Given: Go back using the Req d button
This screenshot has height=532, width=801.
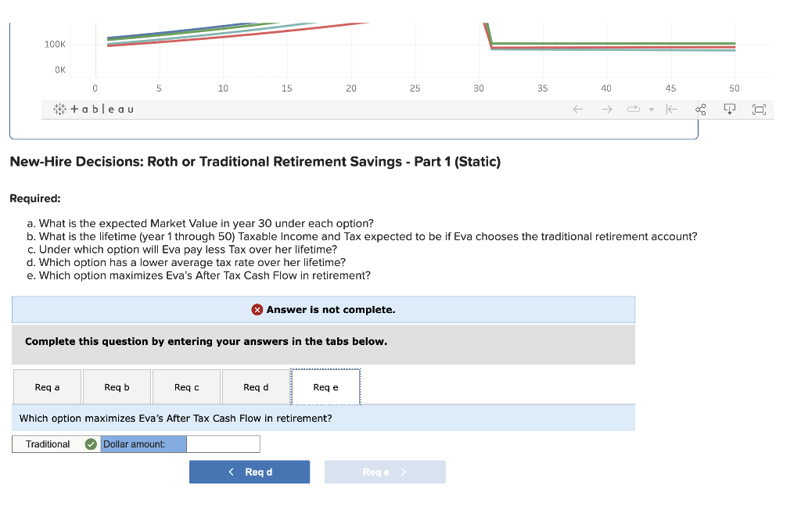Looking at the screenshot, I should [250, 472].
